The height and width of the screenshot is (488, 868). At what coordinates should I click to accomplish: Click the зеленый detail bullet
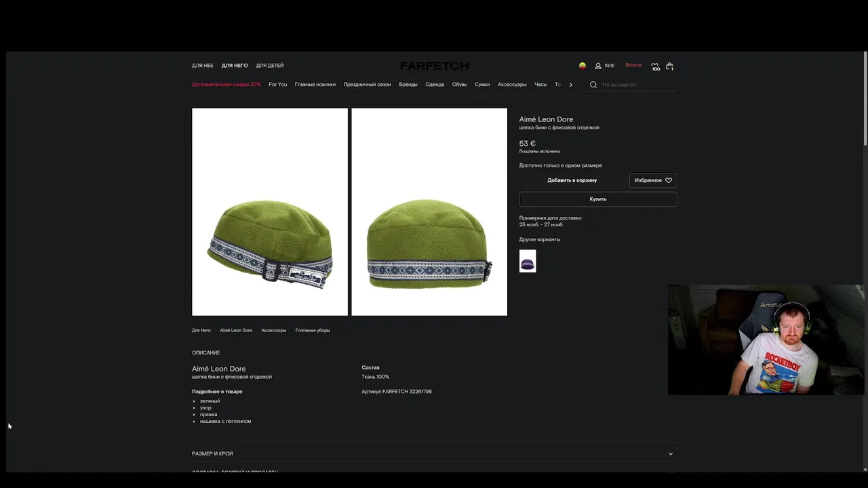pos(210,401)
